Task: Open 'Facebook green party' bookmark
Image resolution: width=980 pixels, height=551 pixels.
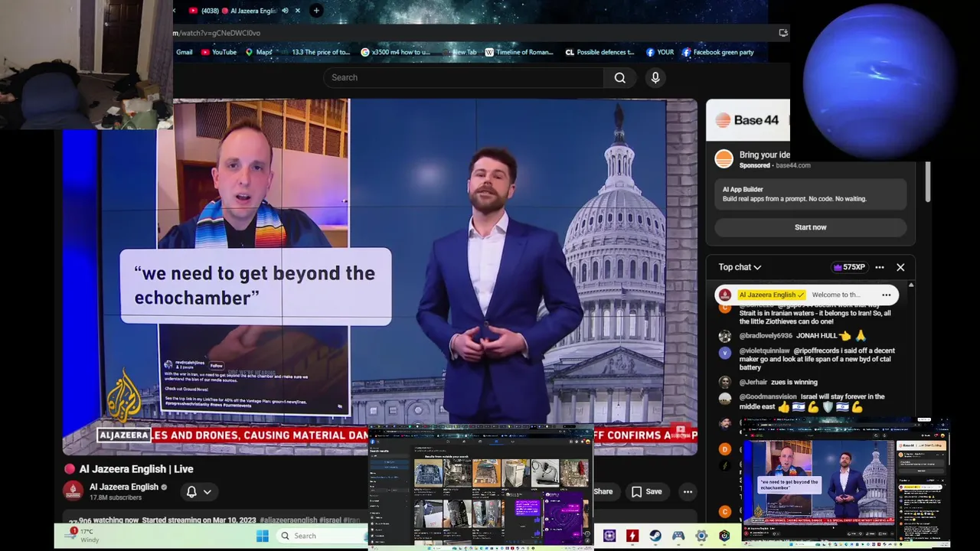Action: 718,52
